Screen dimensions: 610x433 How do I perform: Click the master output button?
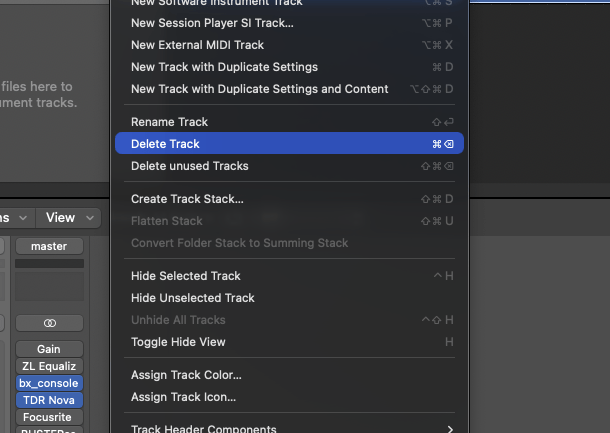pyautogui.click(x=49, y=246)
